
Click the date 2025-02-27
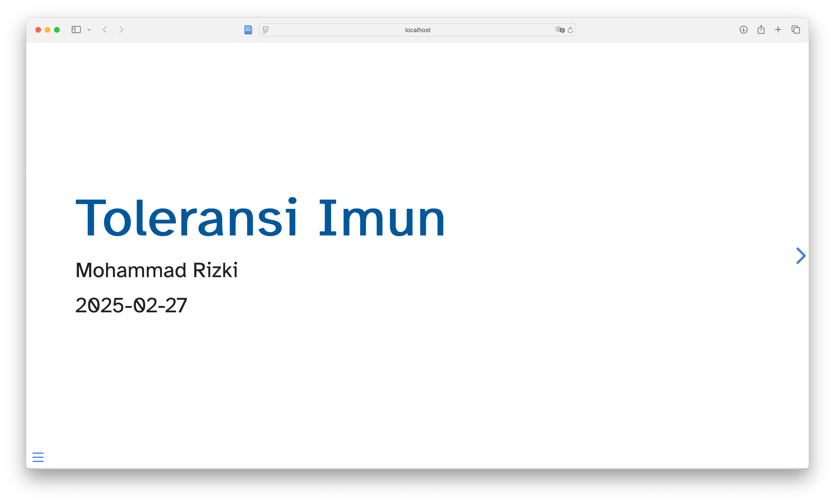click(131, 306)
